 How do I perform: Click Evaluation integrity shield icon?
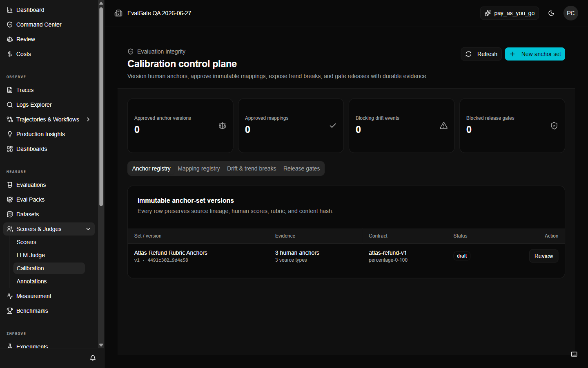[x=131, y=52]
